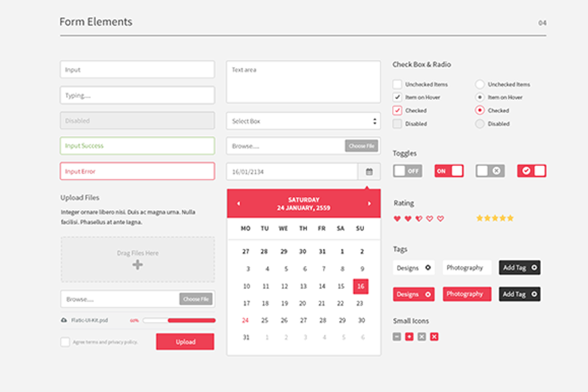Select day 5 in the calendar's 3–9 row

pos(286,269)
